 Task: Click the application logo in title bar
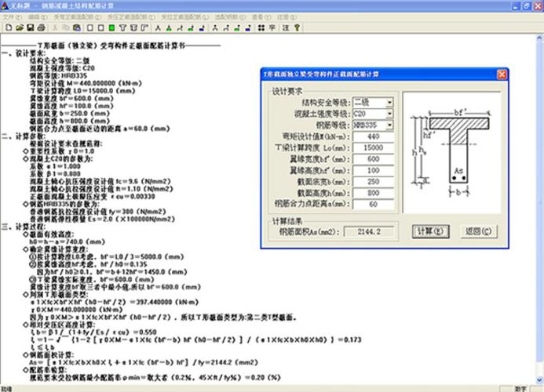click(x=5, y=5)
